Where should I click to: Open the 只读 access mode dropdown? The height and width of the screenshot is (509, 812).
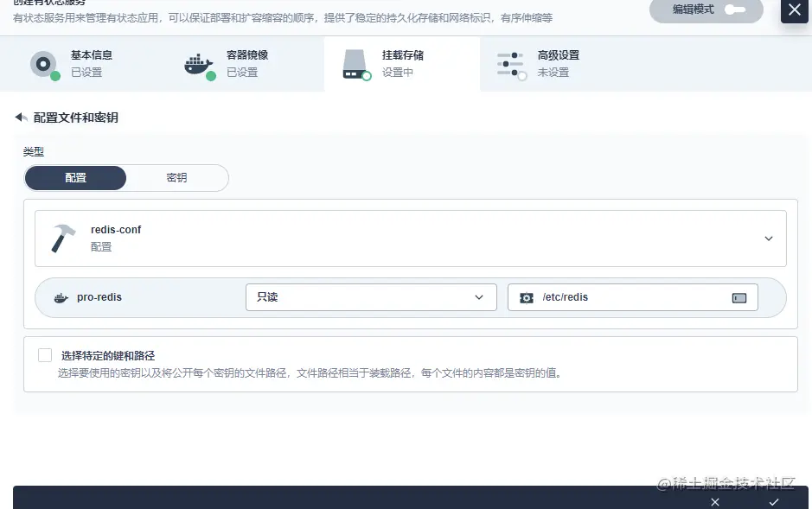point(371,297)
